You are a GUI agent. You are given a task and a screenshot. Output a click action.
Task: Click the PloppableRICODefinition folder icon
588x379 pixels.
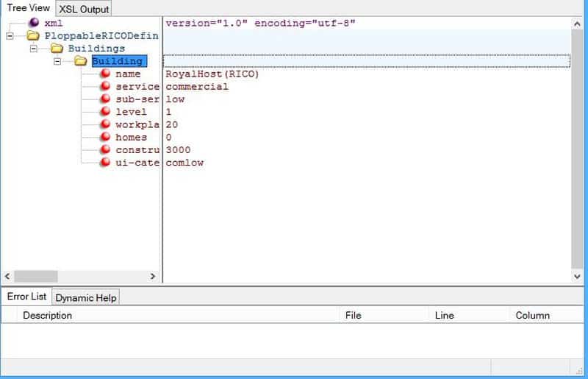point(33,36)
